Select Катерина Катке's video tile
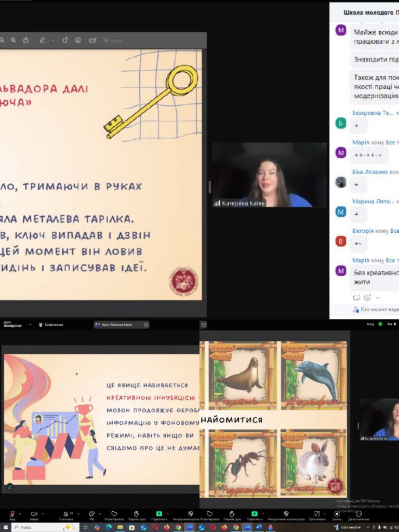This screenshot has width=399, height=532. [x=270, y=175]
